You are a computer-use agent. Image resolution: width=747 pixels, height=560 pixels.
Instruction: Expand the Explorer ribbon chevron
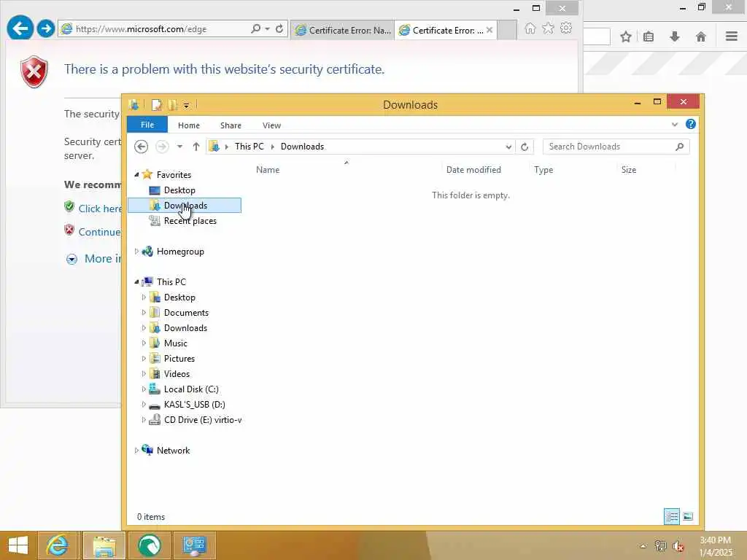[x=675, y=125]
